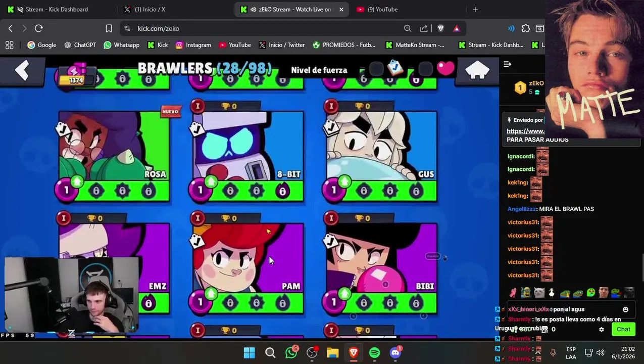Open the apps grid in the bookmarks bar

[x=10, y=45]
